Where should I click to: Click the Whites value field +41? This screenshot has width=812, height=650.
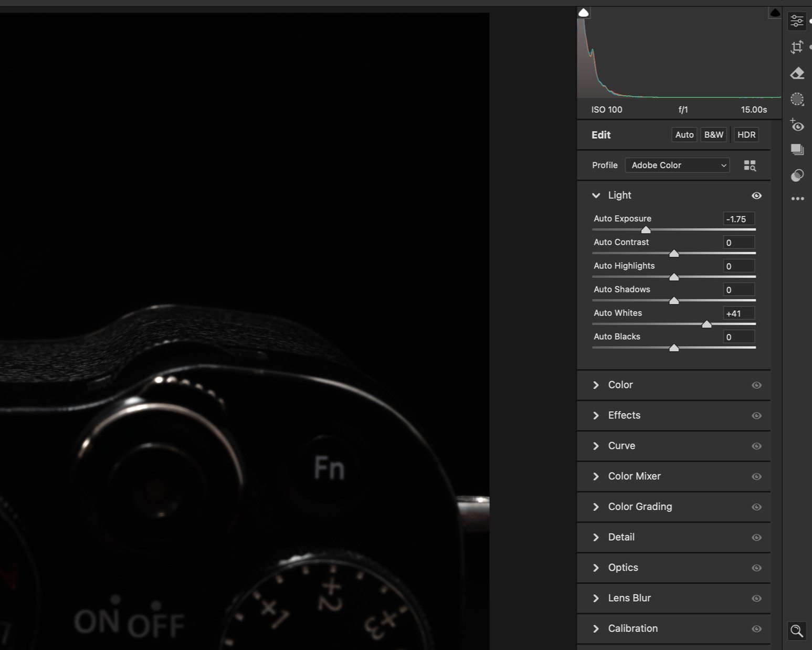coord(739,313)
